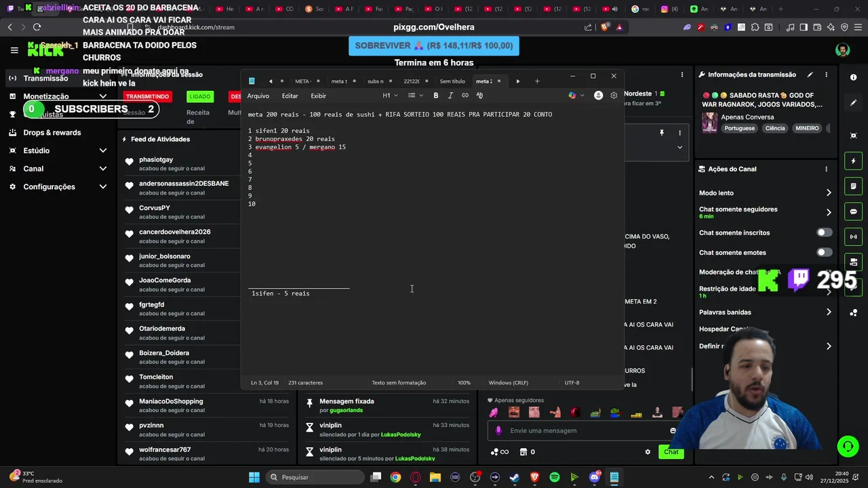Open Exibir menu in Notepad
This screenshot has width=868, height=488.
(x=318, y=96)
